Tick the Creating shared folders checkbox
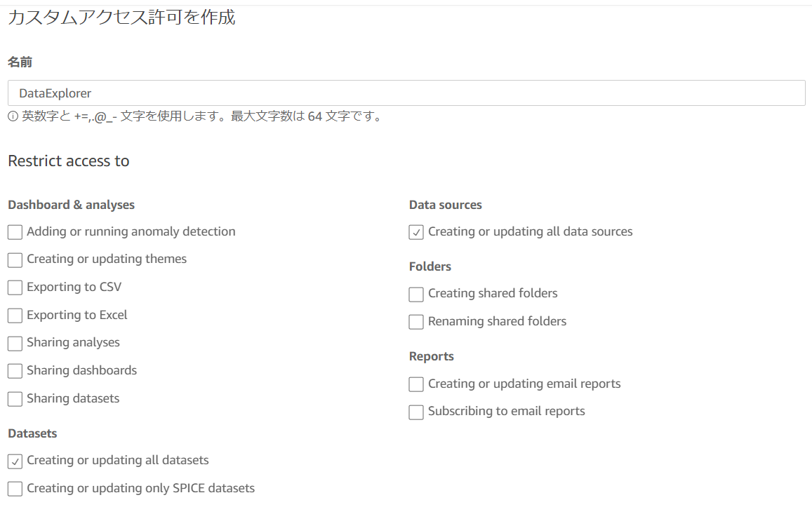Screen dimensions: 812x507 click(x=416, y=295)
